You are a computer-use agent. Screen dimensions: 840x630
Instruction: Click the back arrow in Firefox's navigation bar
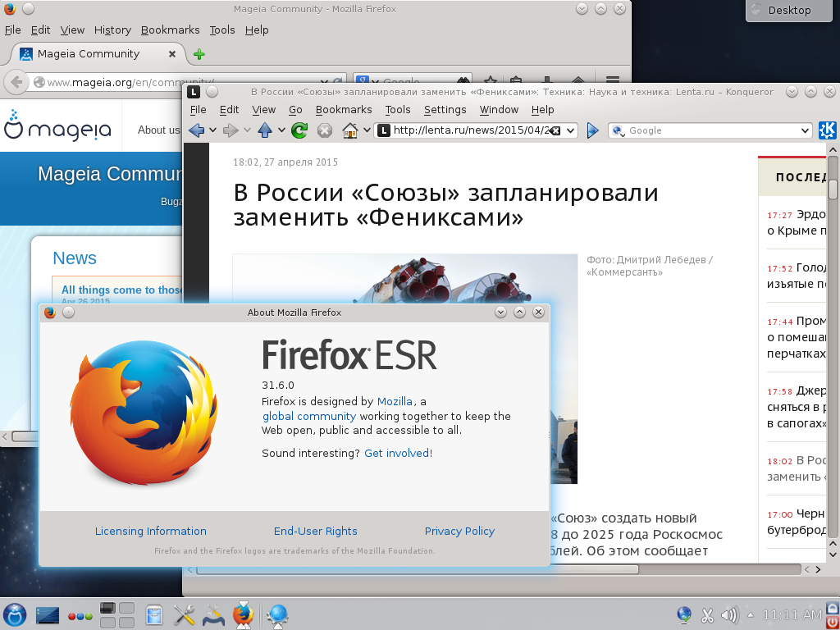[x=16, y=82]
